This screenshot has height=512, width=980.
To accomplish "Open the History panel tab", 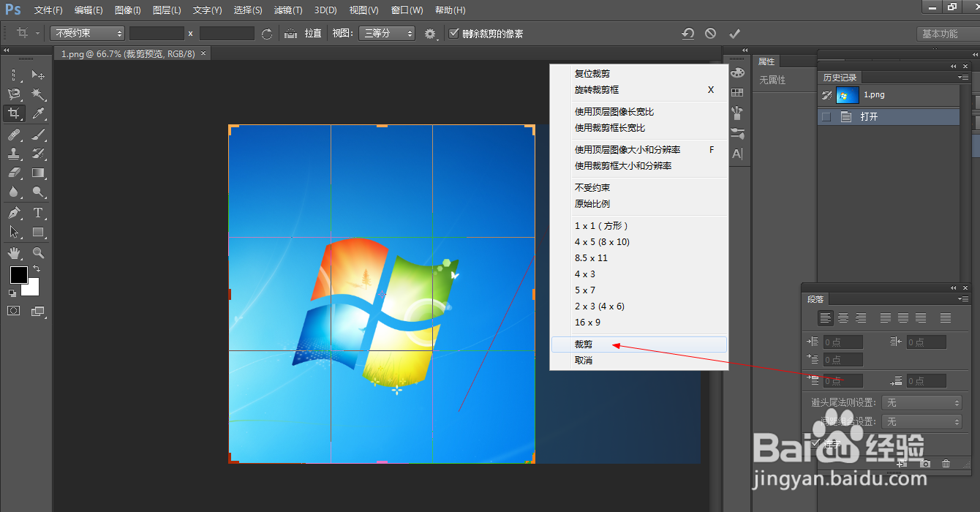I will pos(840,78).
